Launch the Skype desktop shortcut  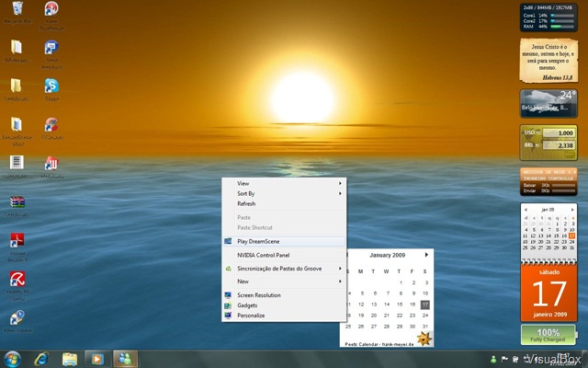tap(51, 86)
